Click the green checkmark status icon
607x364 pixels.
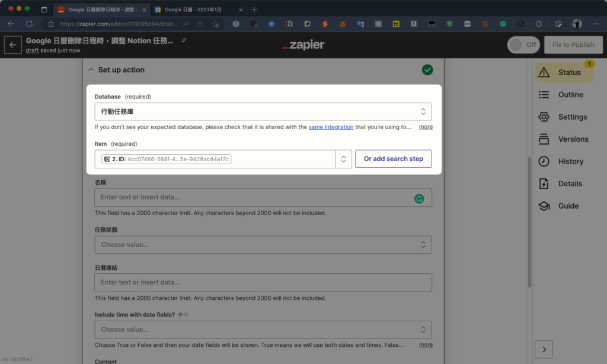[427, 70]
